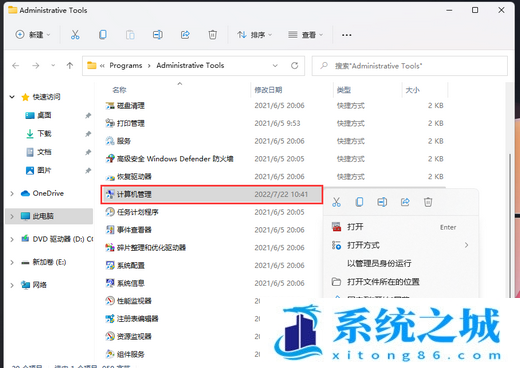Click Share icon in the context menu
The width and height of the screenshot is (520, 368).
(x=405, y=202)
